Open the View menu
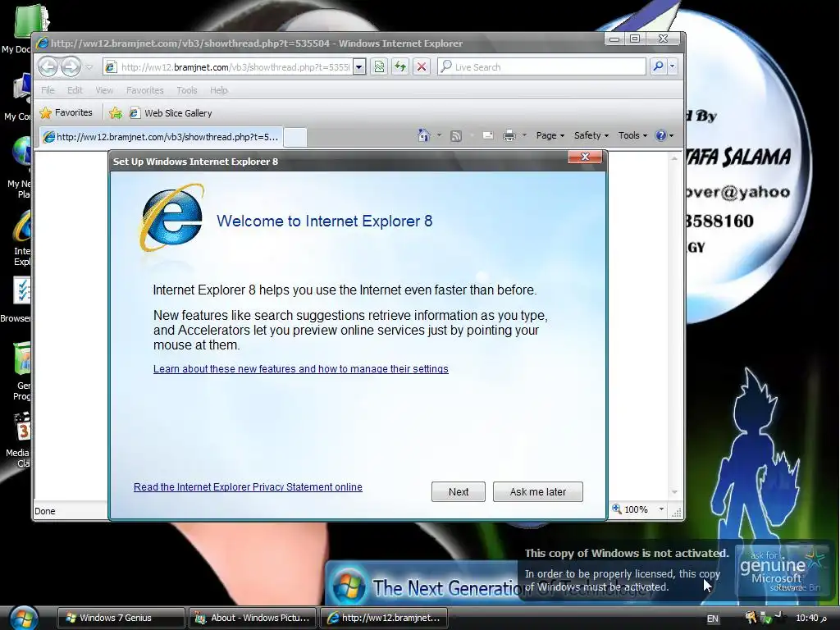Viewport: 840px width, 630px height. 104,90
